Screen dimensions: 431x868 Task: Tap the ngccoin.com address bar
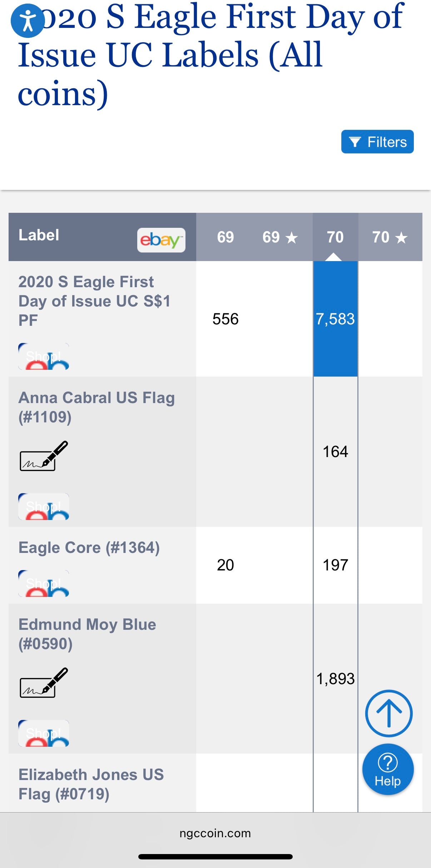[215, 833]
